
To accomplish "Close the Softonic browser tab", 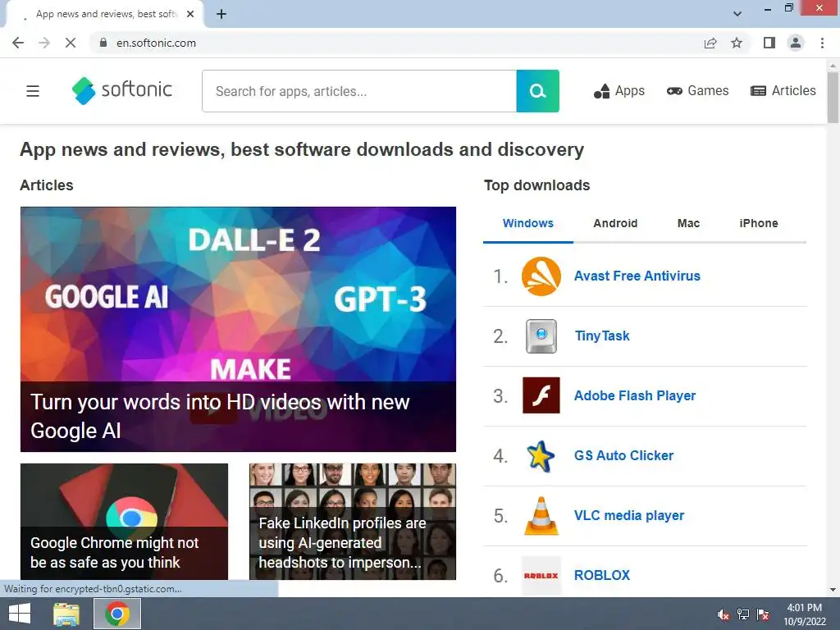I will coord(190,14).
